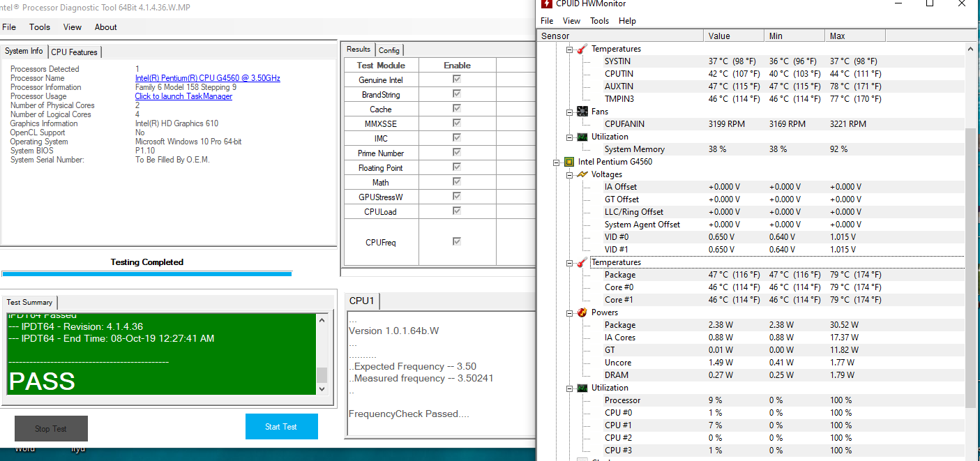Open the File menu in Processor Diagnostic Tool
The height and width of the screenshot is (461, 980).
[x=9, y=27]
